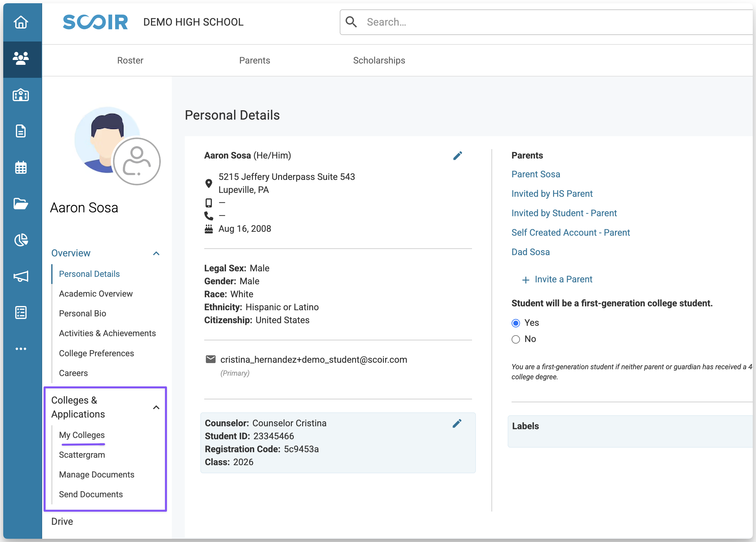Screen dimensions: 756x542
Task: Edit Aaron Sosa's personal info pencil
Action: tap(457, 156)
